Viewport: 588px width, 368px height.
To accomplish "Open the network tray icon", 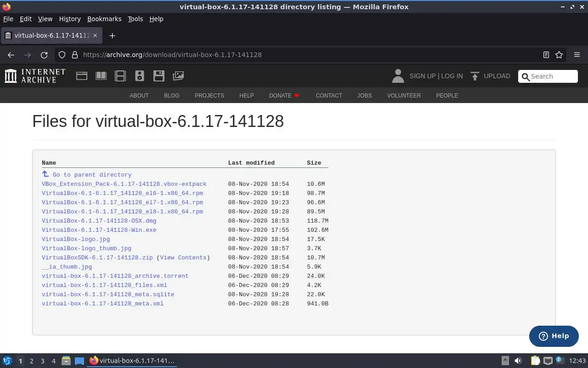I will tap(548, 361).
